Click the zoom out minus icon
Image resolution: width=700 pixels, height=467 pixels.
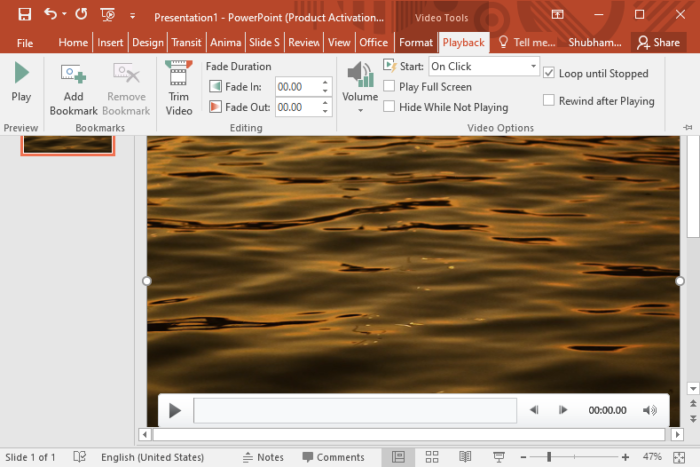[523, 457]
